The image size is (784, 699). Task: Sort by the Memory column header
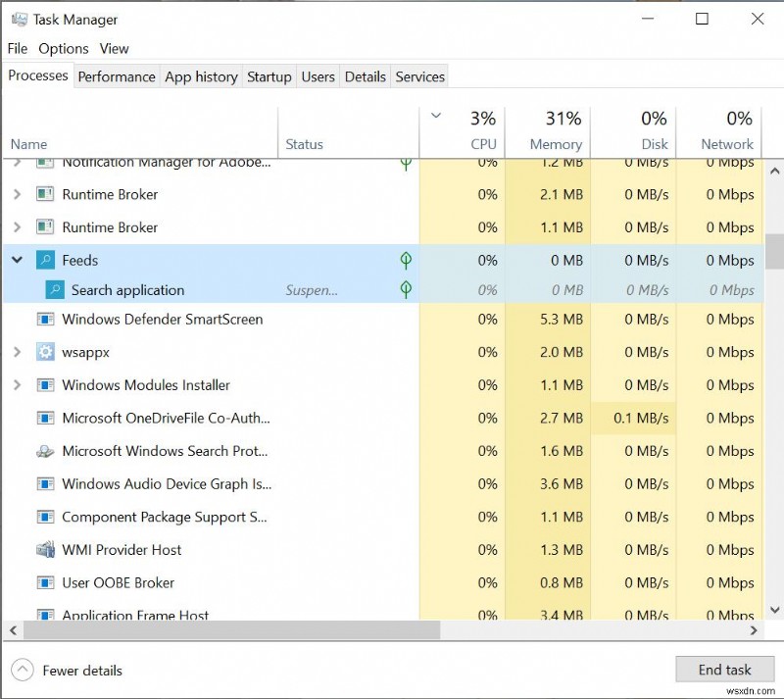click(x=548, y=132)
